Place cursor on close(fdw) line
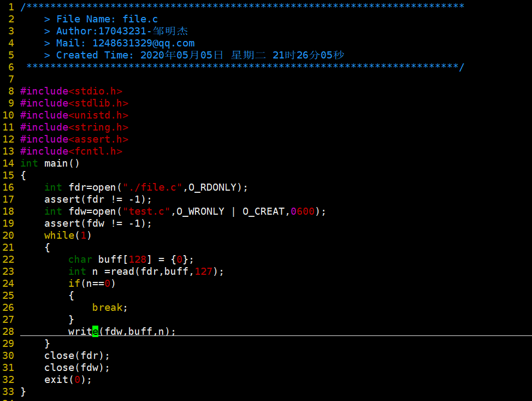The height and width of the screenshot is (401, 532). [76, 368]
